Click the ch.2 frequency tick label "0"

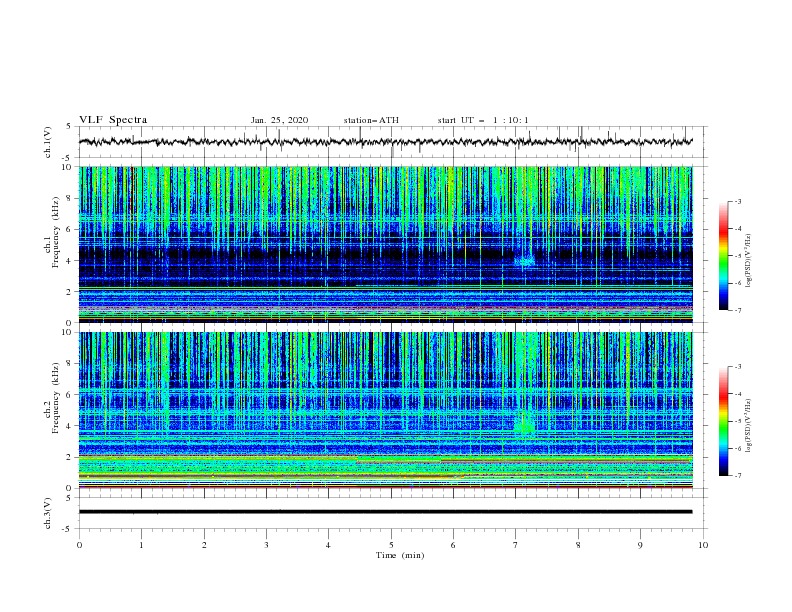pos(70,488)
